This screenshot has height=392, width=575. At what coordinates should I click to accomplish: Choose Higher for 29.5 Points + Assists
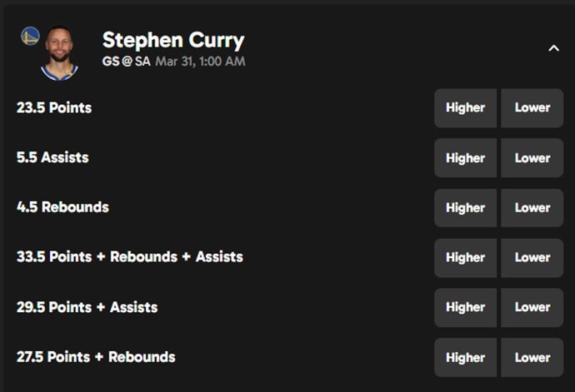point(465,307)
